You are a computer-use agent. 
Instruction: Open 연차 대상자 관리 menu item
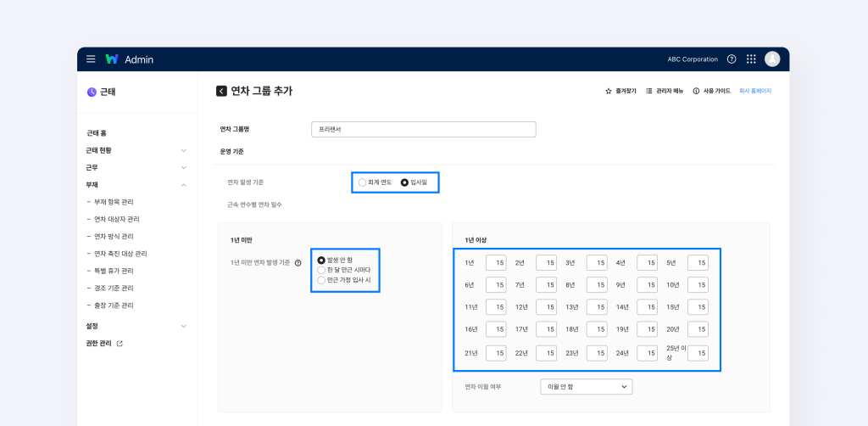coord(117,220)
